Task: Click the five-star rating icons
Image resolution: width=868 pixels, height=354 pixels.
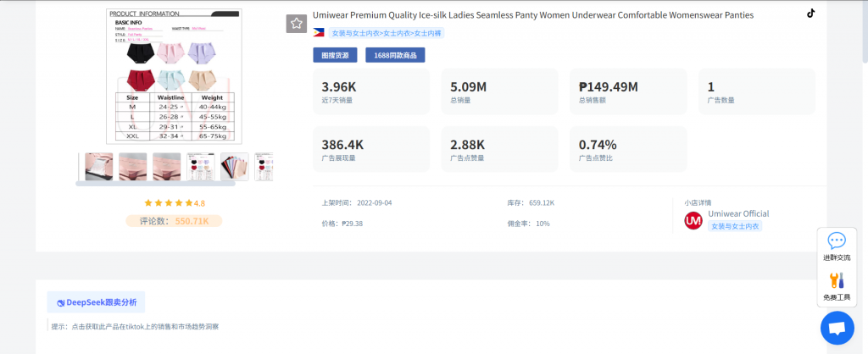Action: click(x=168, y=203)
